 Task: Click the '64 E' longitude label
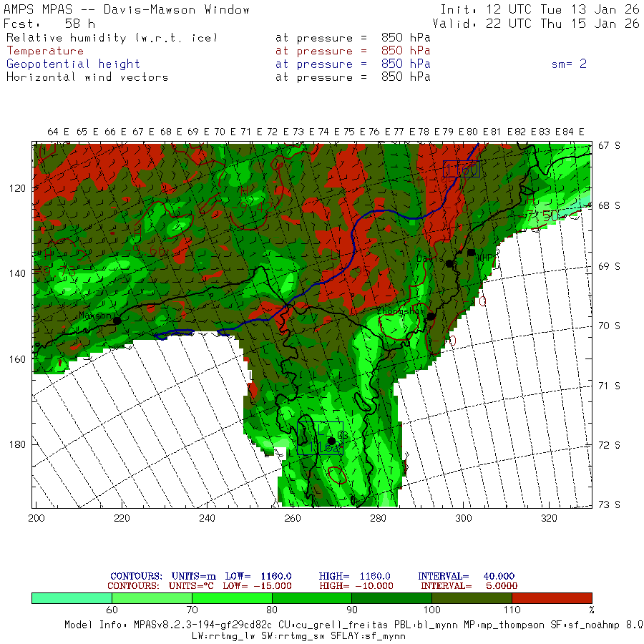pyautogui.click(x=59, y=132)
